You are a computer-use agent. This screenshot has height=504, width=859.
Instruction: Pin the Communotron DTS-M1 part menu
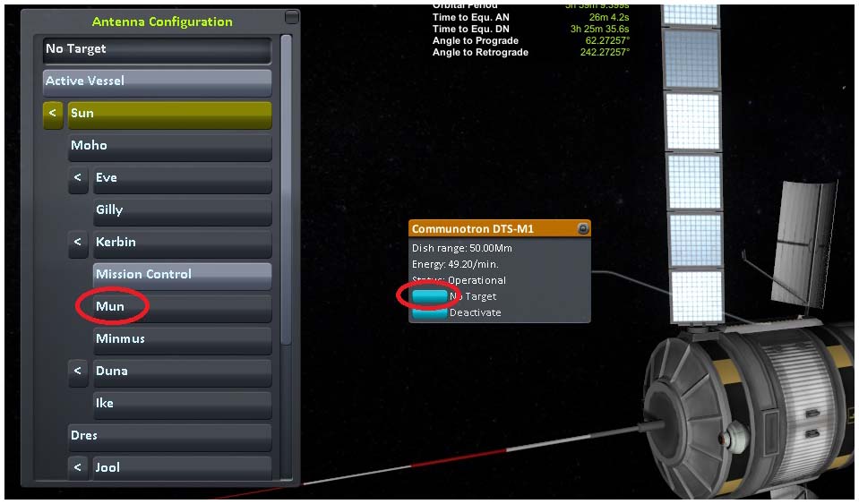[583, 229]
